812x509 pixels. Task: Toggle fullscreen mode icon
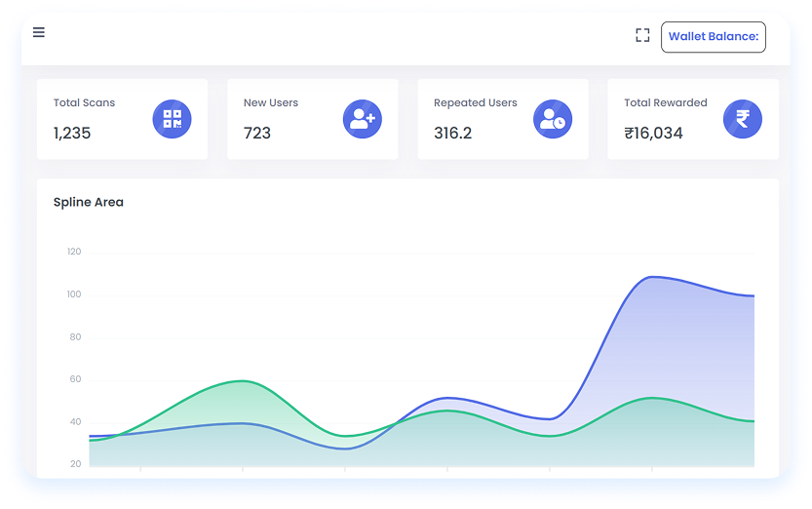pos(642,36)
